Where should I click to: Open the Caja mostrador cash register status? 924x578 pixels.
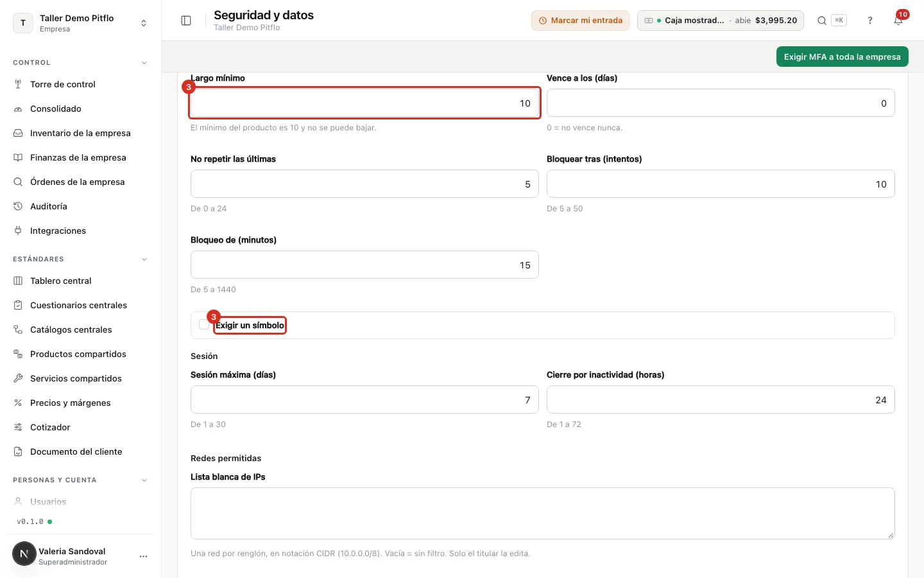tap(721, 21)
